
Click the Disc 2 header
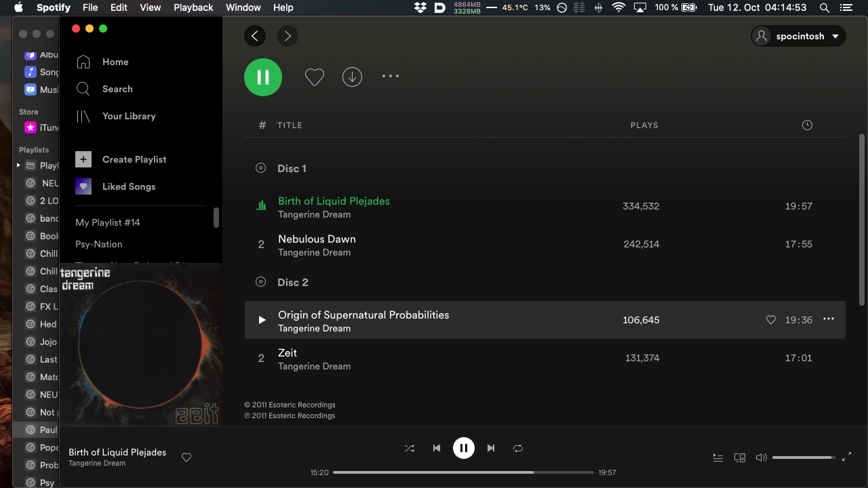point(292,282)
